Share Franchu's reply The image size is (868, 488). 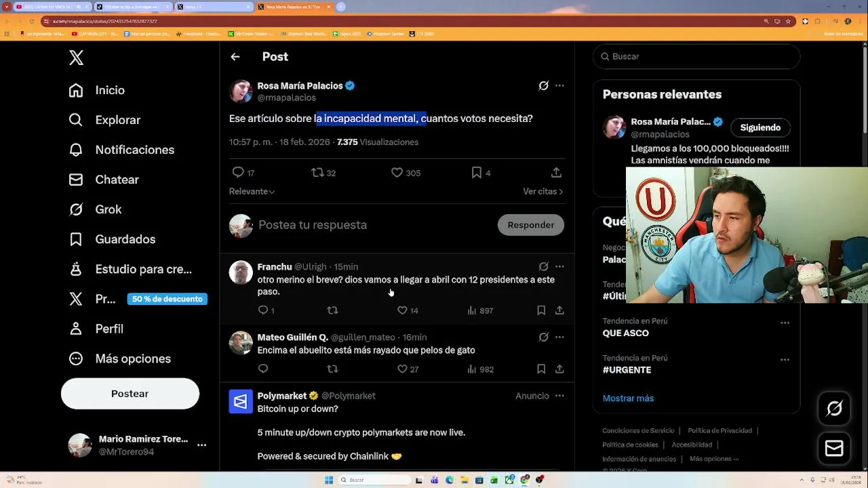pos(559,310)
